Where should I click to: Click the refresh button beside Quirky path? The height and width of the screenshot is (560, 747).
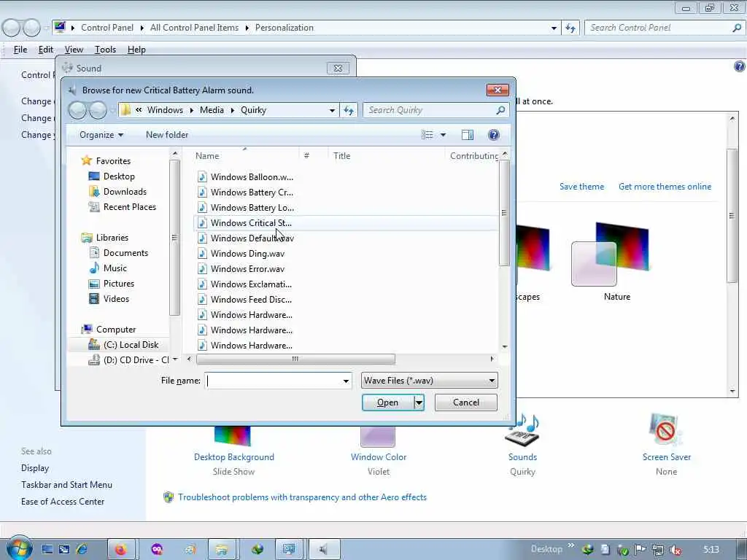click(x=349, y=110)
